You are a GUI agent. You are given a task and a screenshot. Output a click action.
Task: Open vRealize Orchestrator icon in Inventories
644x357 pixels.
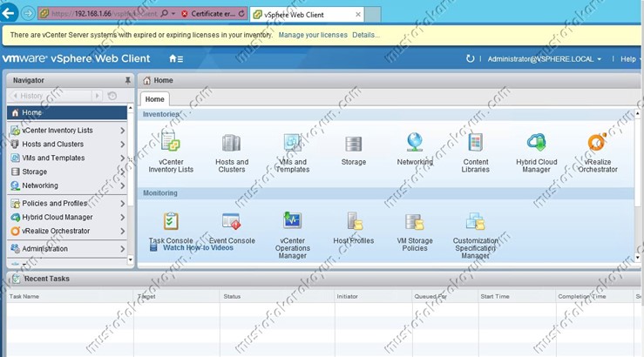click(x=597, y=142)
